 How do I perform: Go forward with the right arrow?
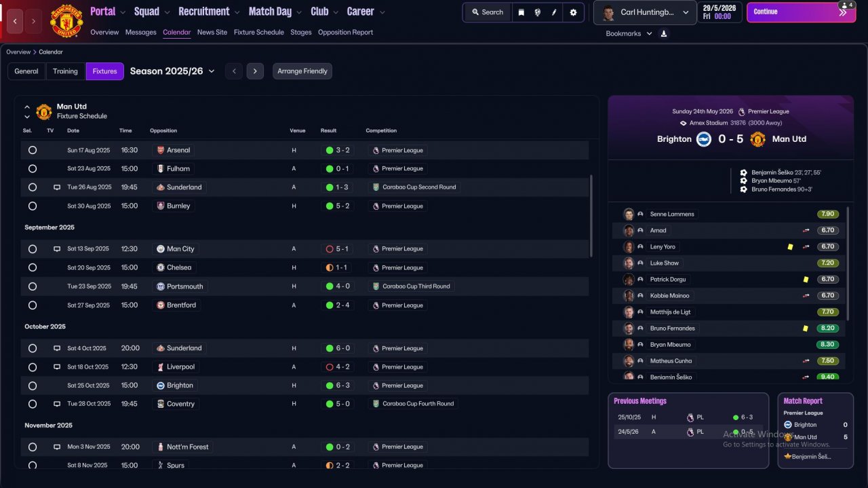pyautogui.click(x=33, y=21)
